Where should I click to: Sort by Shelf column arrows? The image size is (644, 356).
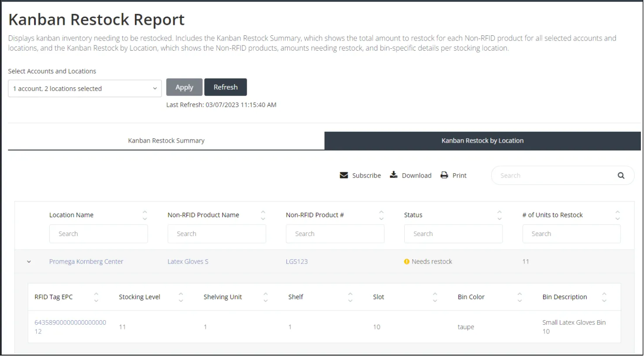350,297
